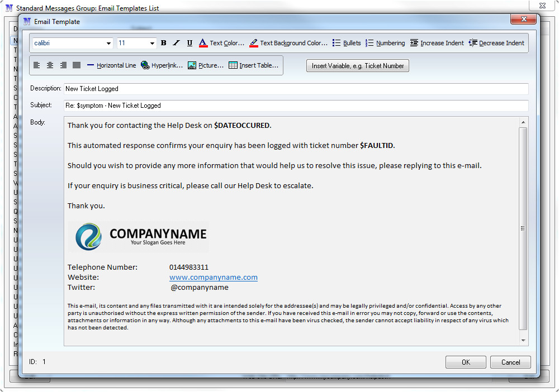The image size is (559, 392).
Task: Click @companyname Twitter handle
Action: click(x=200, y=288)
